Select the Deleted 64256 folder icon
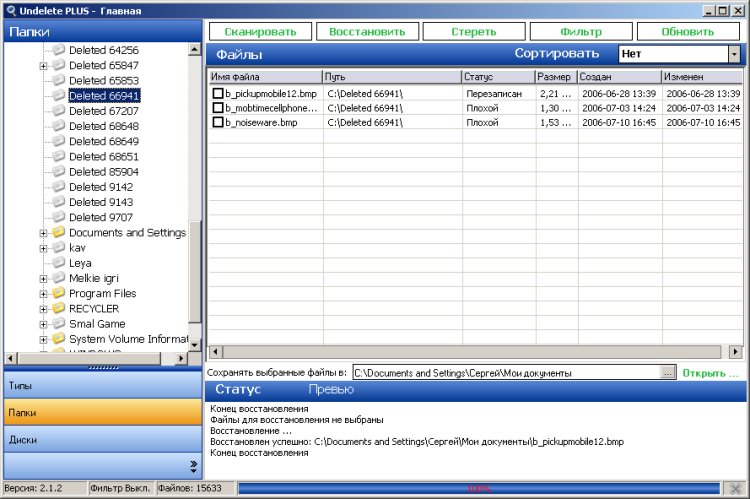The height and width of the screenshot is (499, 750). point(58,49)
